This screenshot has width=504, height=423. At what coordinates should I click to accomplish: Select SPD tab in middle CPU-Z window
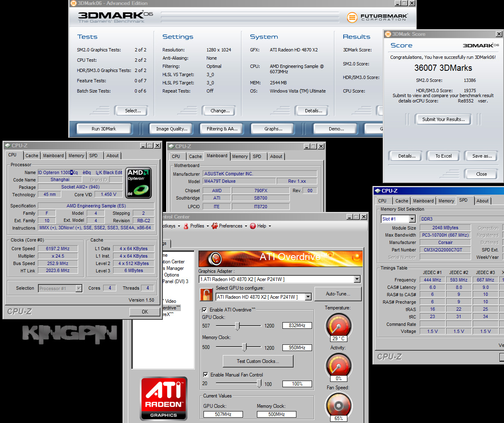point(257,156)
